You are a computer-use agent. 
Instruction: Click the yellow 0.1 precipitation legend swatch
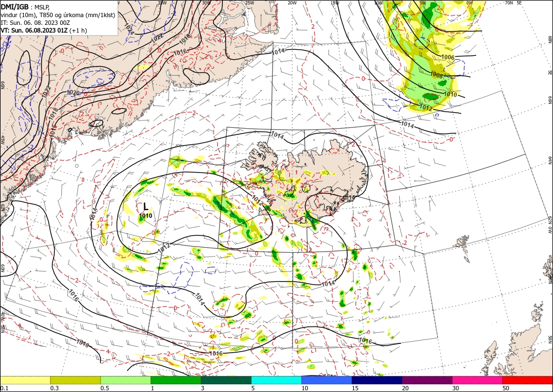pyautogui.click(x=25, y=380)
